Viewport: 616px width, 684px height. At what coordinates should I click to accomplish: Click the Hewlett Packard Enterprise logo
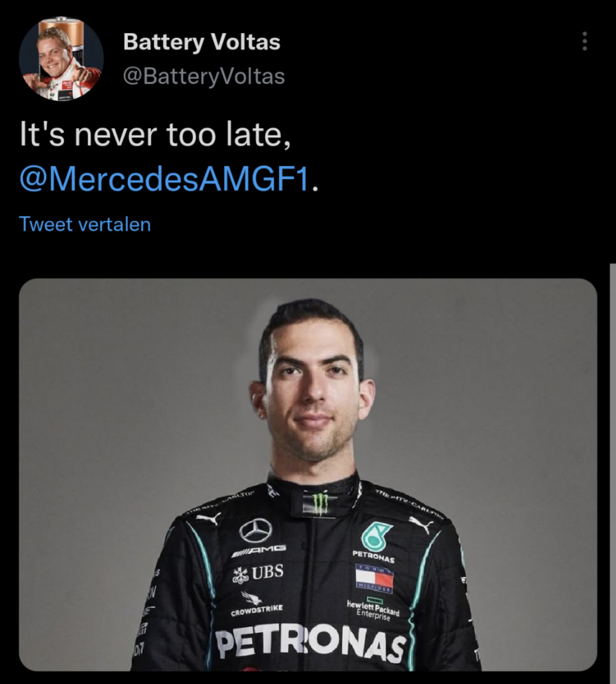coord(373,611)
